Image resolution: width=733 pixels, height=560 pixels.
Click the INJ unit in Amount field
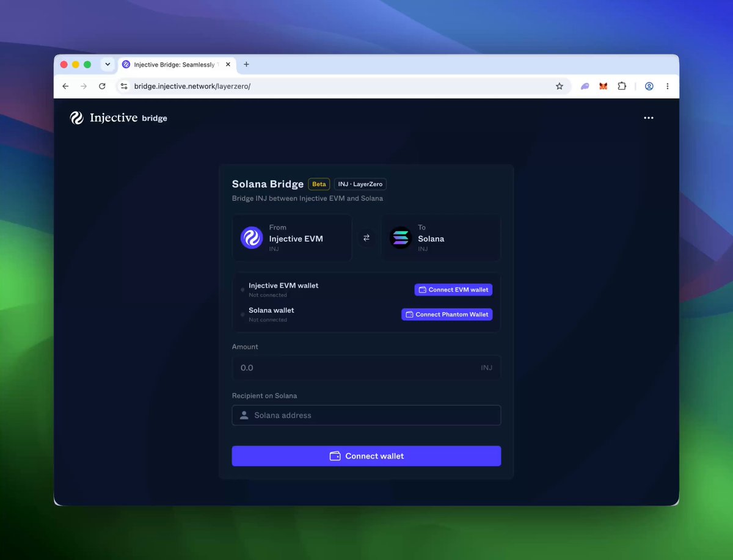click(x=486, y=368)
